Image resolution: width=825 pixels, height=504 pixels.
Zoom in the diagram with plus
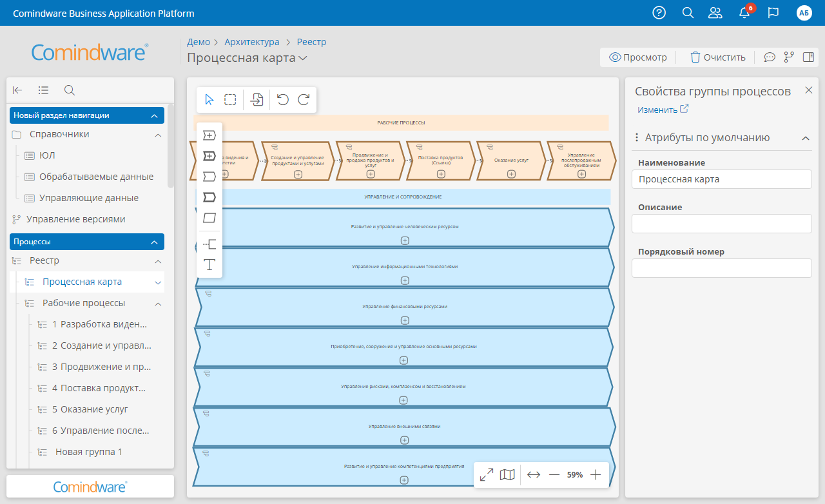(596, 475)
